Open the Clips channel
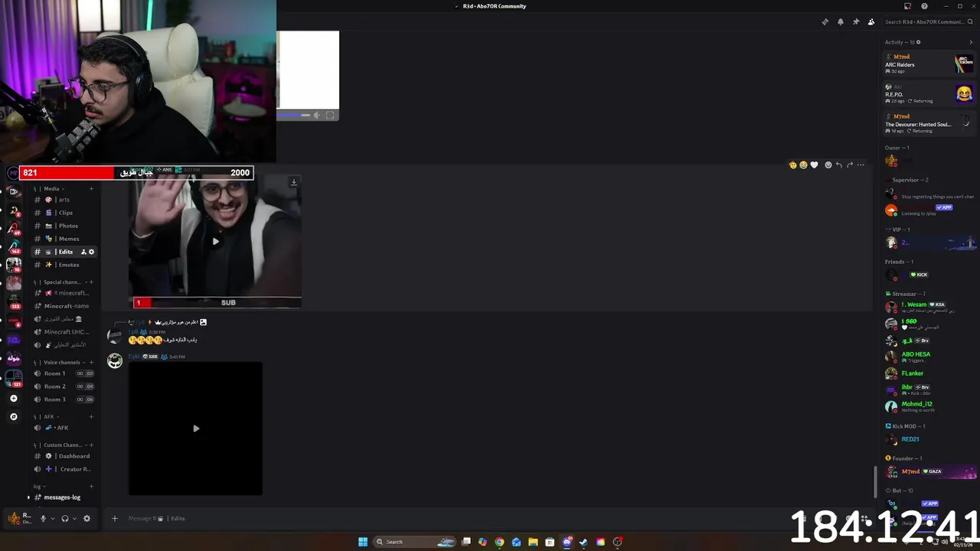The width and height of the screenshot is (980, 551). [65, 213]
